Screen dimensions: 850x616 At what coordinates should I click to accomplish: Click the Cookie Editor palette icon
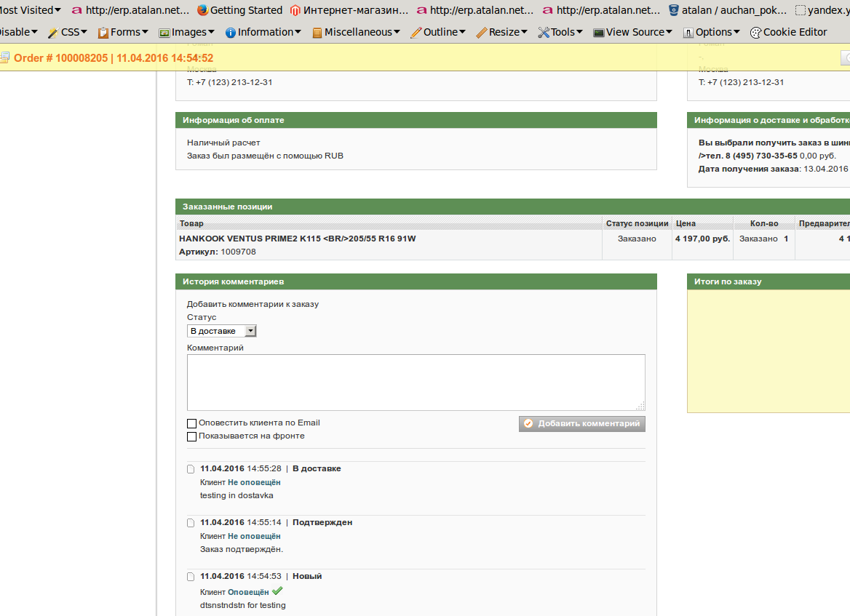(755, 33)
